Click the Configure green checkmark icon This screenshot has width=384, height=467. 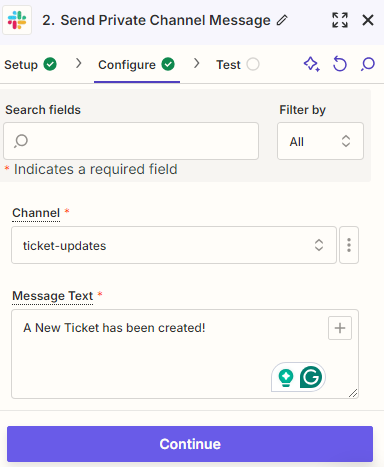[168, 64]
